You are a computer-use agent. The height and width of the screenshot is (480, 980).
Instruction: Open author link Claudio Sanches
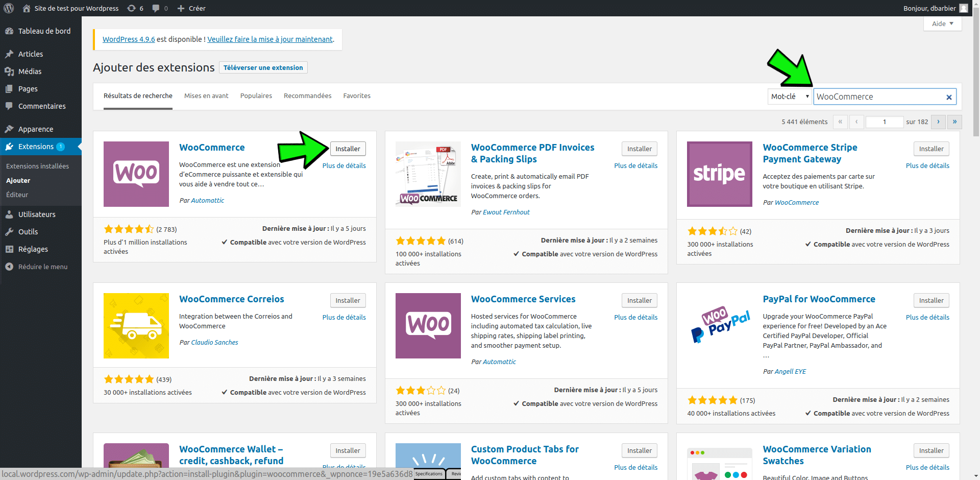tap(214, 343)
